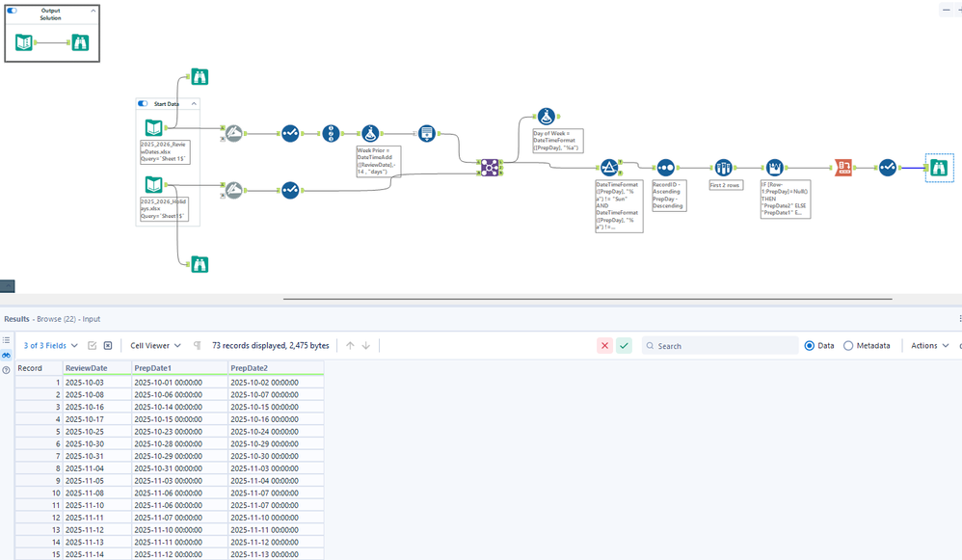
Task: Open the Browse tool below Start Data container
Action: coord(200,264)
